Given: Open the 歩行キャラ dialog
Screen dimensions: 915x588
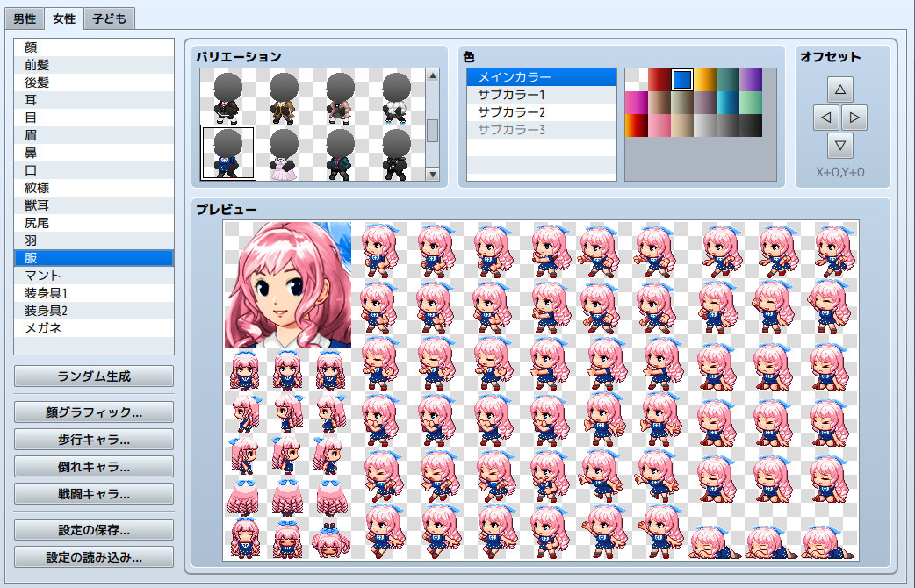Looking at the screenshot, I should (x=93, y=440).
